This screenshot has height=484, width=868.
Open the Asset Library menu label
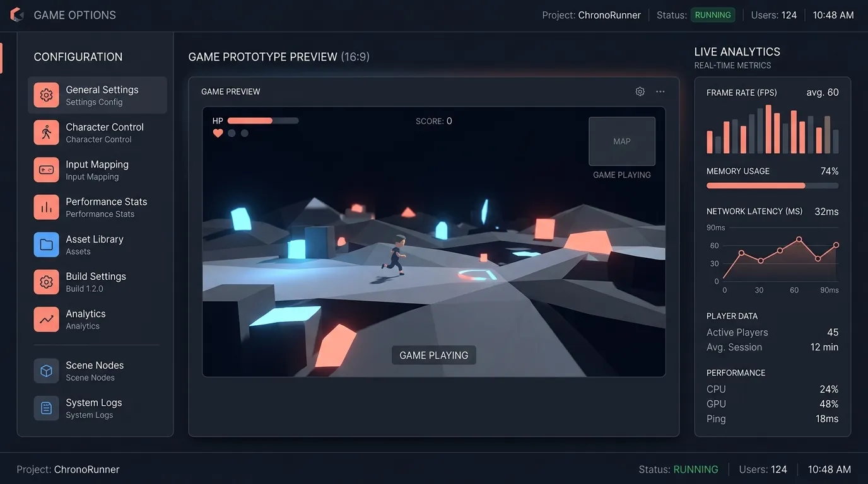click(95, 239)
